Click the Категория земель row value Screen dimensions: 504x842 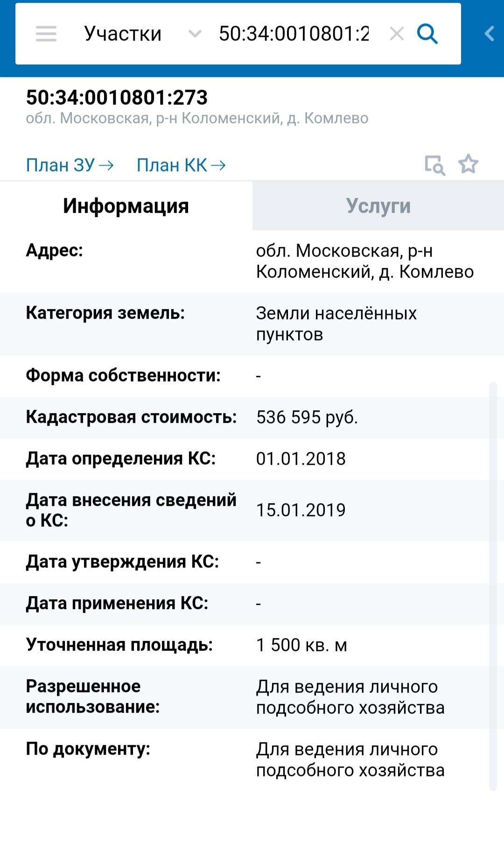(x=336, y=323)
